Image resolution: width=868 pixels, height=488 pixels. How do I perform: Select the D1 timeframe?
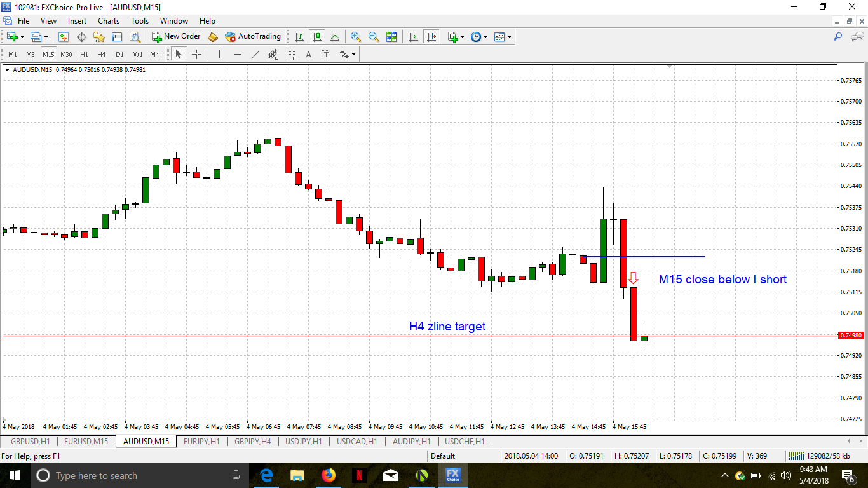point(119,55)
